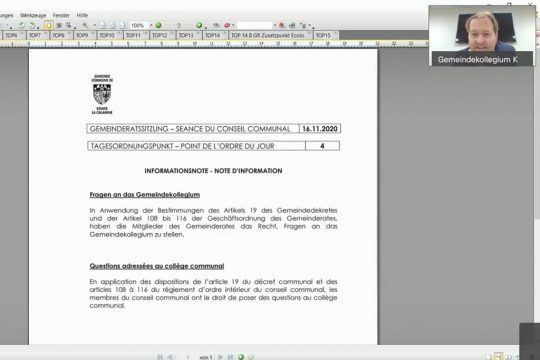Go to the last page in bottom bar

coord(230,357)
